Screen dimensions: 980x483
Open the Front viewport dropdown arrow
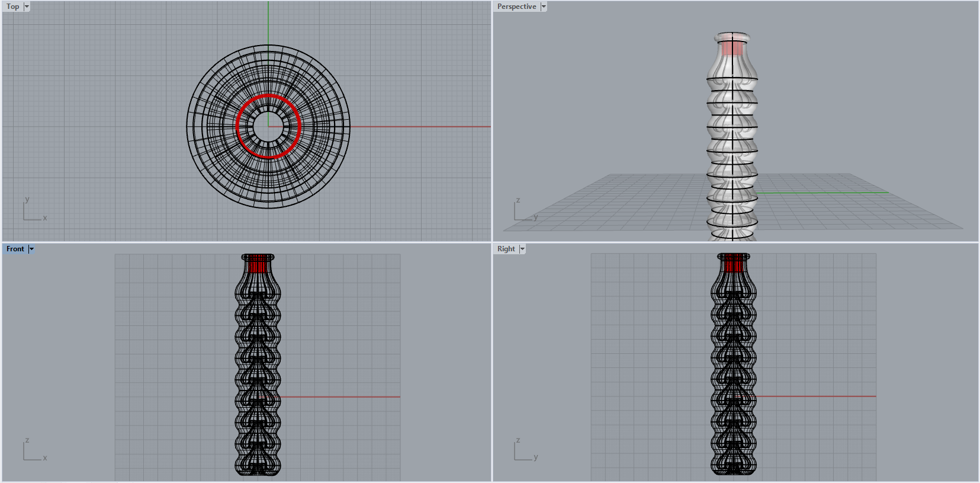[x=31, y=249]
